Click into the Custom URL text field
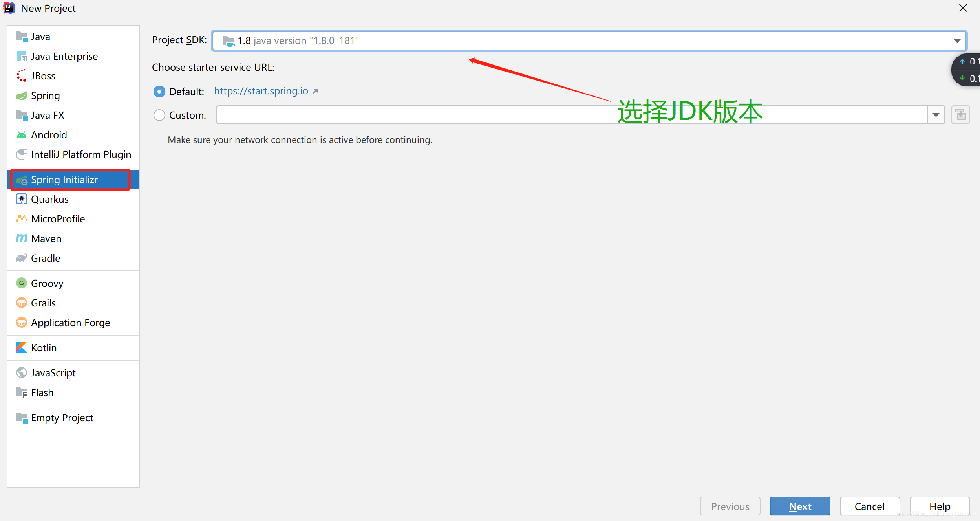Viewport: 980px width, 521px height. [572, 115]
